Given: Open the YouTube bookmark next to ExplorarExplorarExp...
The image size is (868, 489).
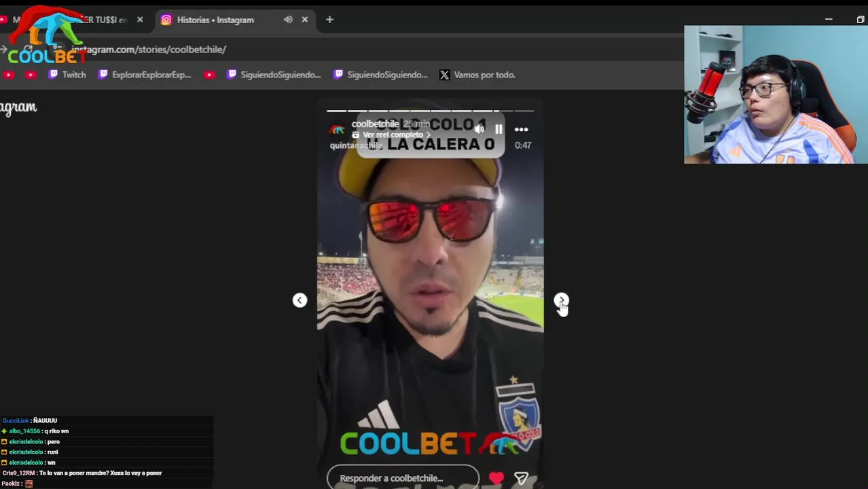Looking at the screenshot, I should [209, 75].
